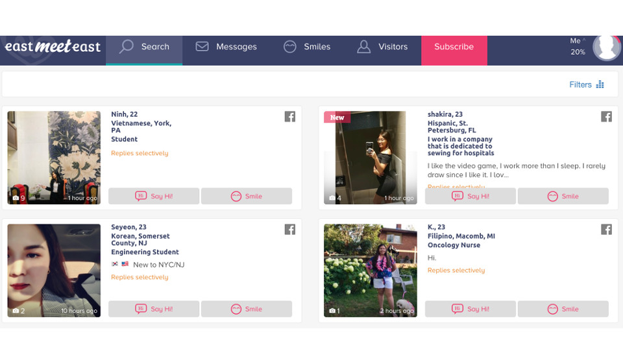Click the Facebook icon on Ninh's card
623x364 pixels.
290,117
